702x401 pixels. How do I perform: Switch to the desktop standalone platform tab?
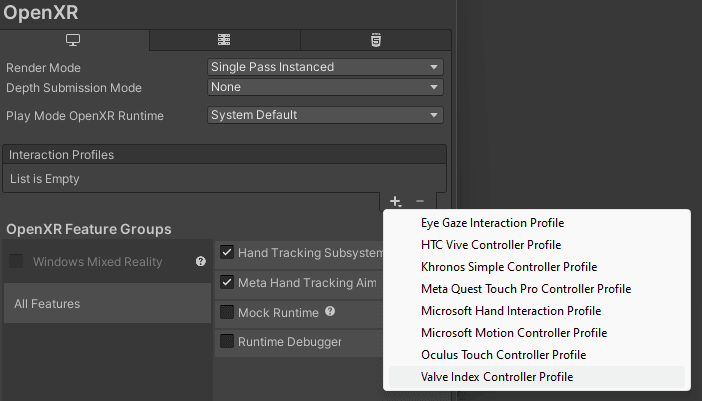(73, 40)
